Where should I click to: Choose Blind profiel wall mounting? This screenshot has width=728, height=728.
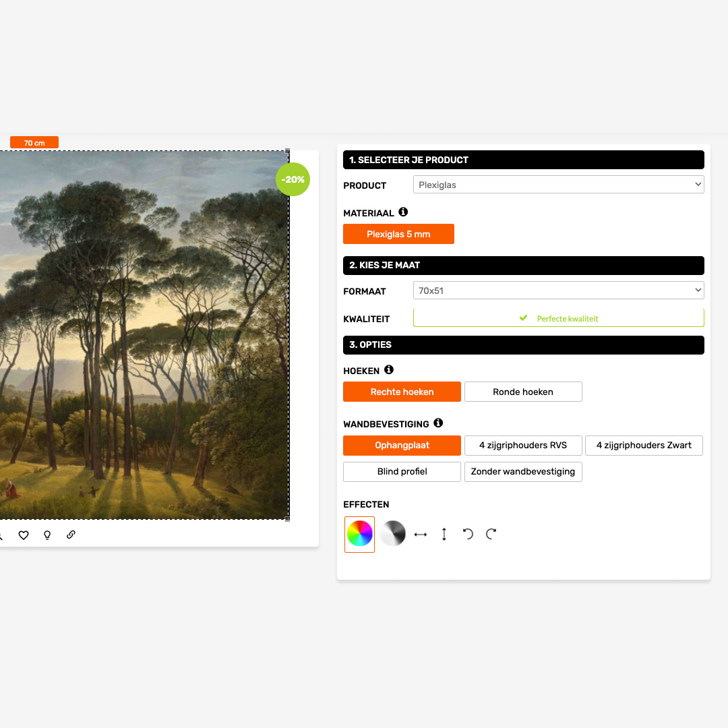click(402, 472)
